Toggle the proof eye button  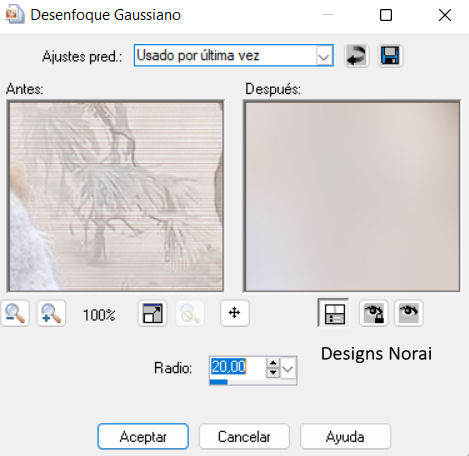coord(409,313)
